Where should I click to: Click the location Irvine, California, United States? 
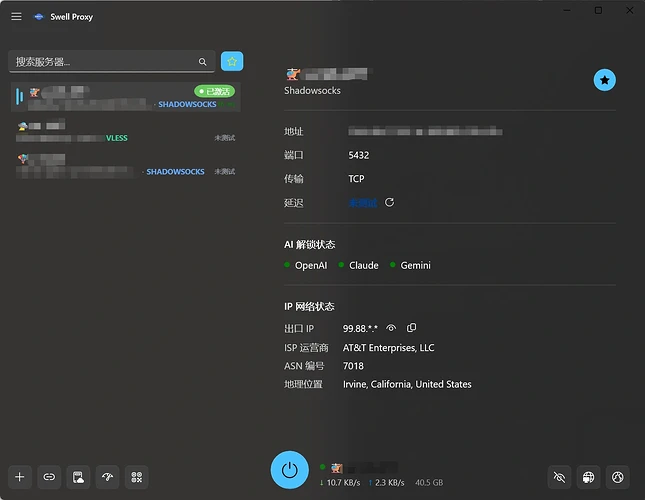[x=407, y=384]
